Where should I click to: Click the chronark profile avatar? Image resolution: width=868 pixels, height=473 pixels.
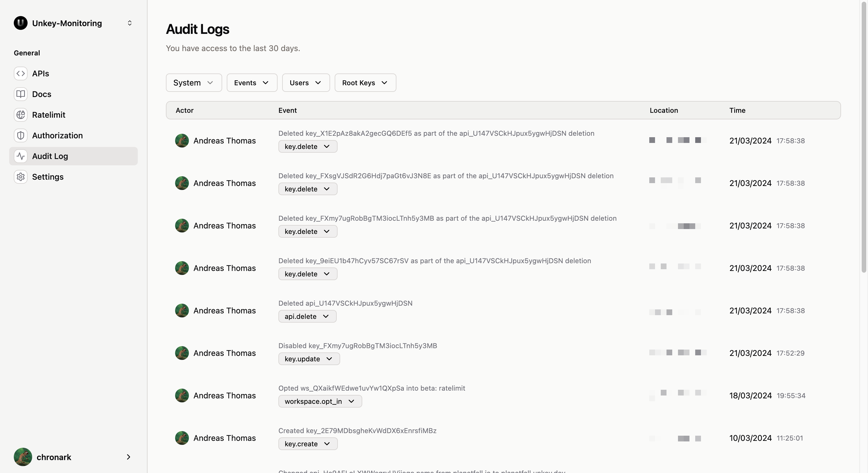23,457
